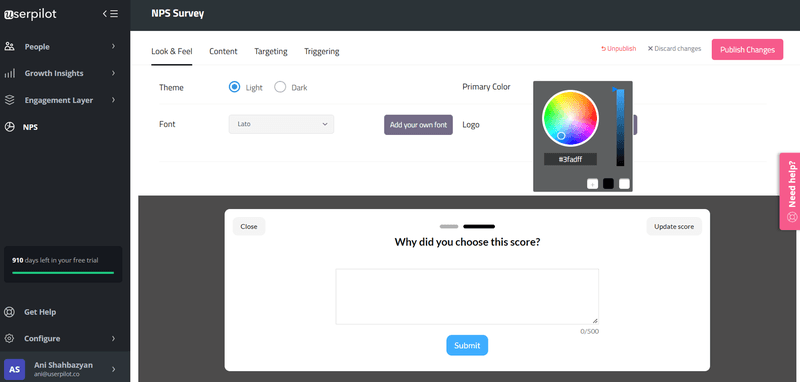
Task: Click the first survey step indicator
Action: pos(449,226)
